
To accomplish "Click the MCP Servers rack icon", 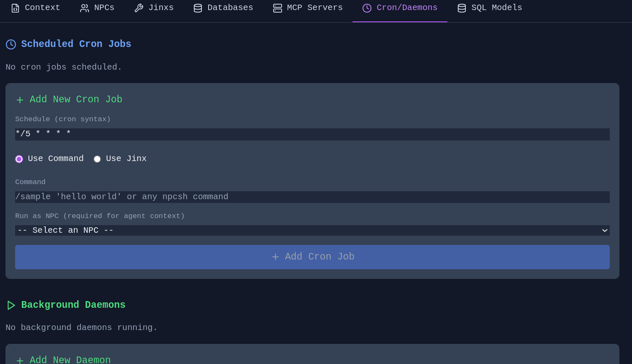I will pyautogui.click(x=277, y=8).
